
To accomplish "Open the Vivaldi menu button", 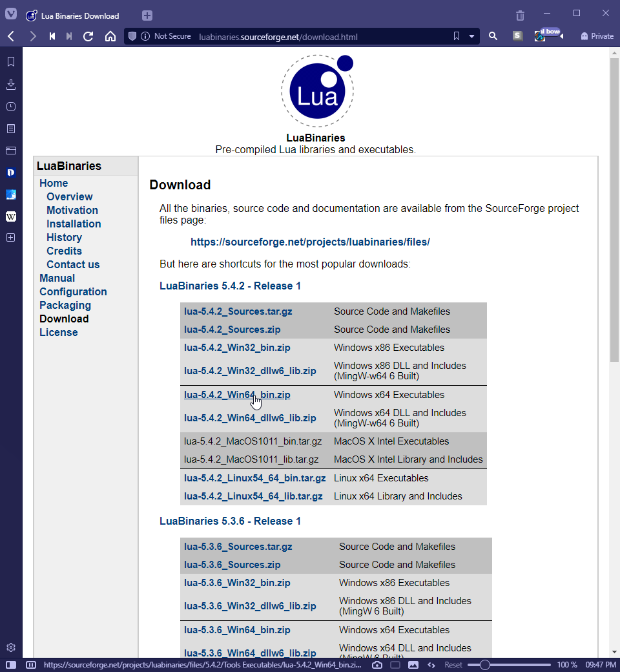I will point(11,14).
